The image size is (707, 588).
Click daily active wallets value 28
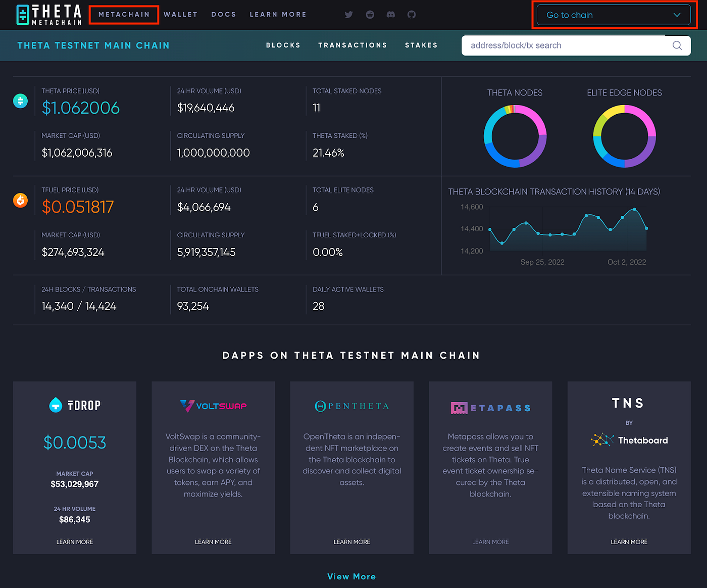tap(319, 306)
